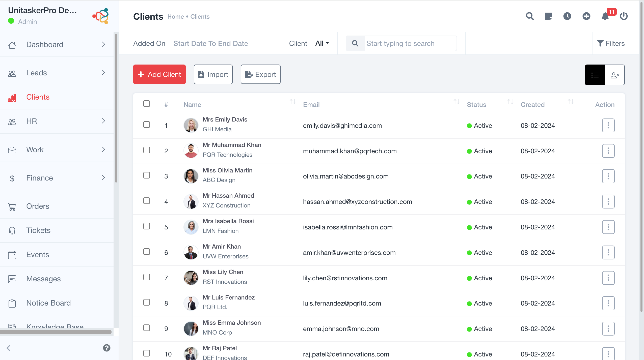The height and width of the screenshot is (360, 644).
Task: Open action menu for Emma Johnson
Action: point(608,328)
